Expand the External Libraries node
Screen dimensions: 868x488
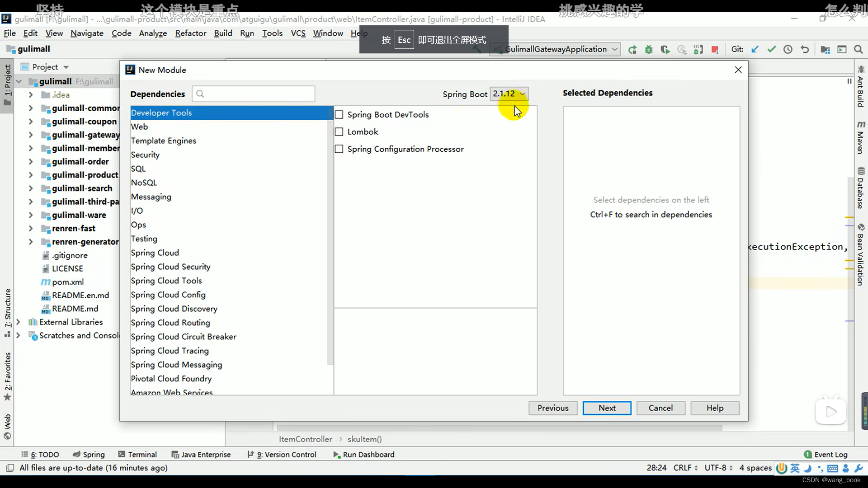click(x=19, y=322)
